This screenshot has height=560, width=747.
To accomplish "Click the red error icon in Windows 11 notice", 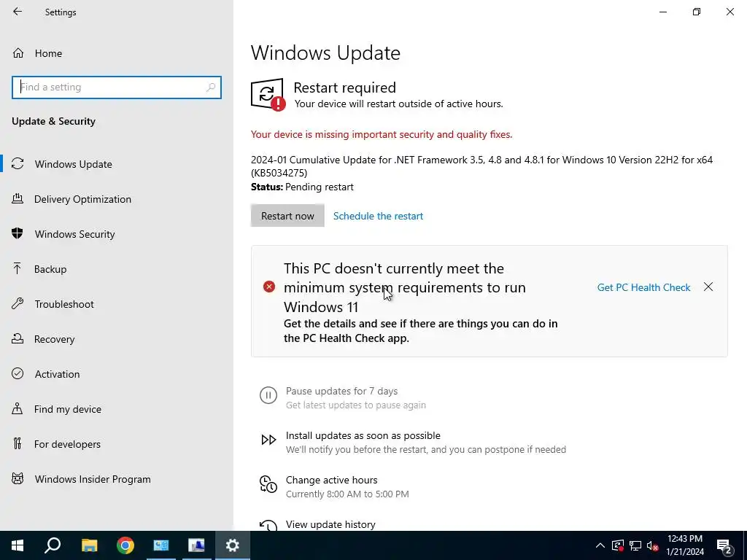I will (269, 287).
